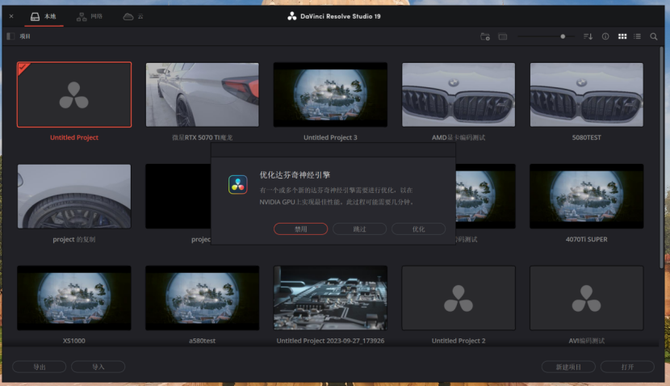
Task: Click the DaVinci Resolve dialog logo icon
Action: point(238,185)
